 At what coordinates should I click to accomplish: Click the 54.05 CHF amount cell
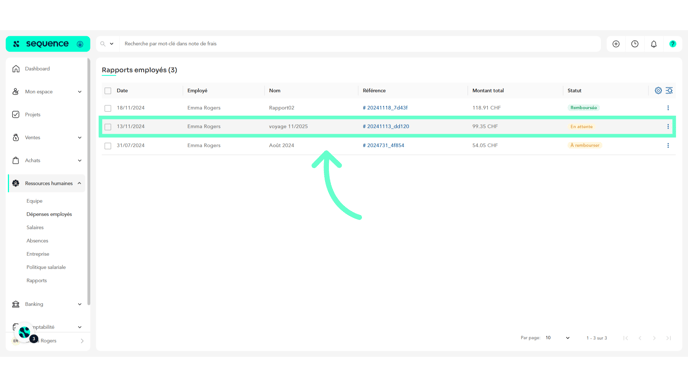click(x=485, y=145)
